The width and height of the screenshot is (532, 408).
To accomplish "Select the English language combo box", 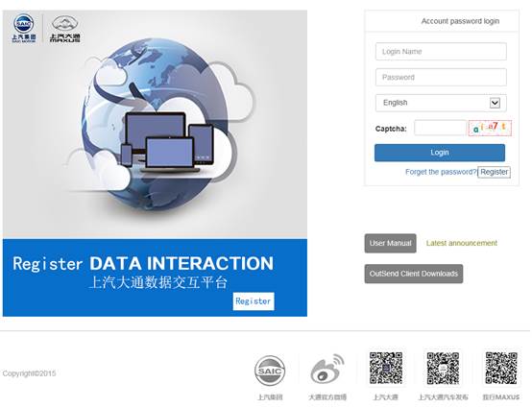I will coord(441,103).
